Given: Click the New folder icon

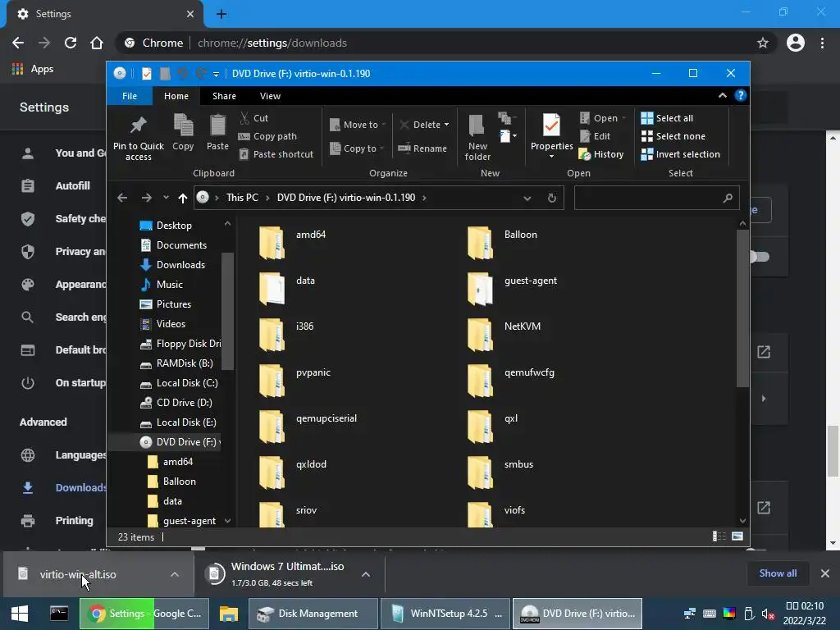Looking at the screenshot, I should coord(477,126).
